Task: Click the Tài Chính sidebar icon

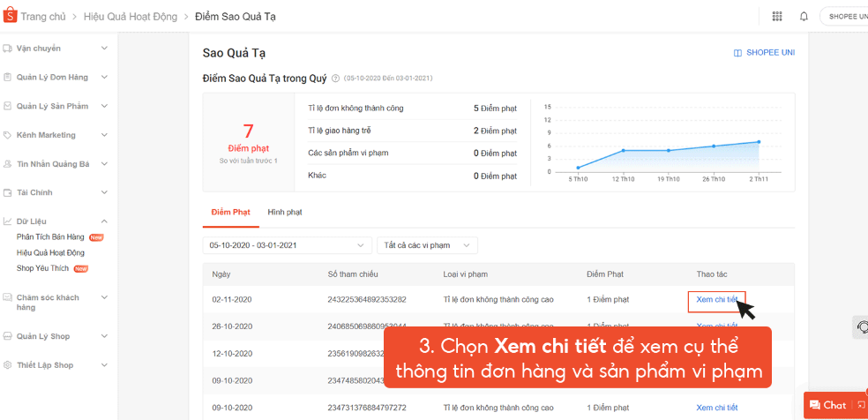Action: (8, 192)
